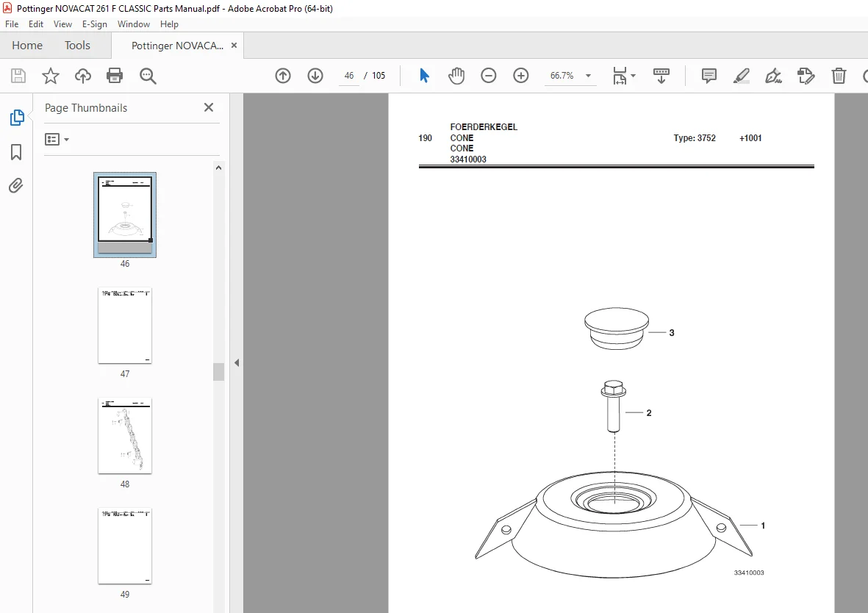The width and height of the screenshot is (868, 613).
Task: Print the document
Action: pos(115,75)
